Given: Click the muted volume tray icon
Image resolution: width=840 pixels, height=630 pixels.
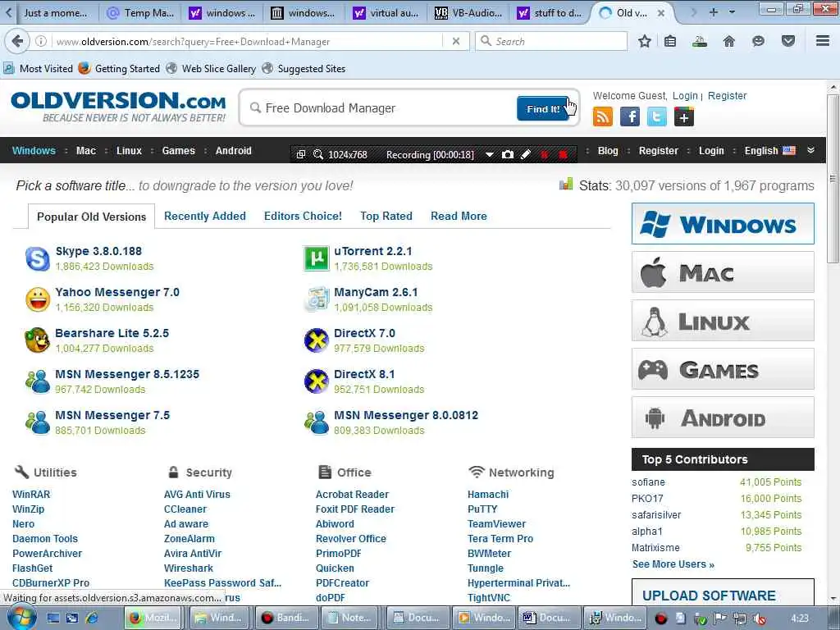Looking at the screenshot, I should (x=759, y=619).
